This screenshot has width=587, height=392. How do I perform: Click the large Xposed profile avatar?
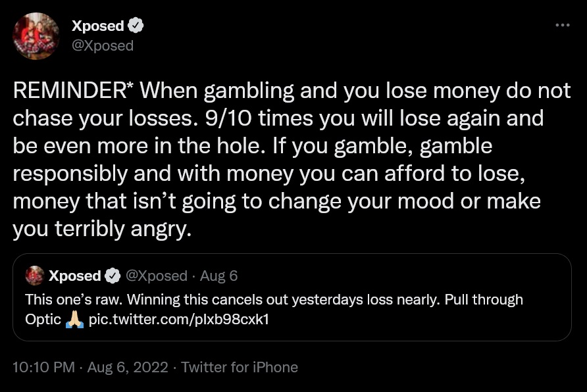pos(36,36)
